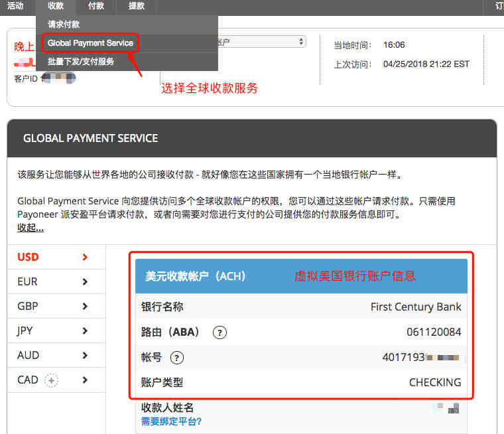Choose 批量下发/支付服务 menu entry
504x434 pixels.
click(81, 62)
